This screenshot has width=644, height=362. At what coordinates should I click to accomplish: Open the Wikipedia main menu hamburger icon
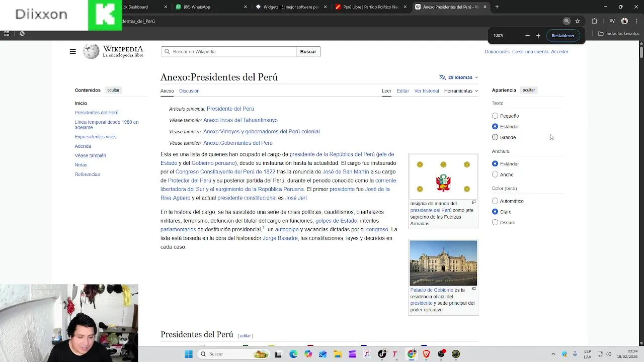coord(72,51)
